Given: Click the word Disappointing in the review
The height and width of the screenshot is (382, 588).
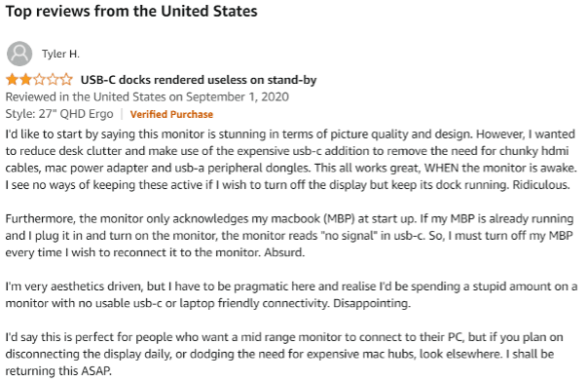Looking at the screenshot, I should pyautogui.click(x=372, y=303).
